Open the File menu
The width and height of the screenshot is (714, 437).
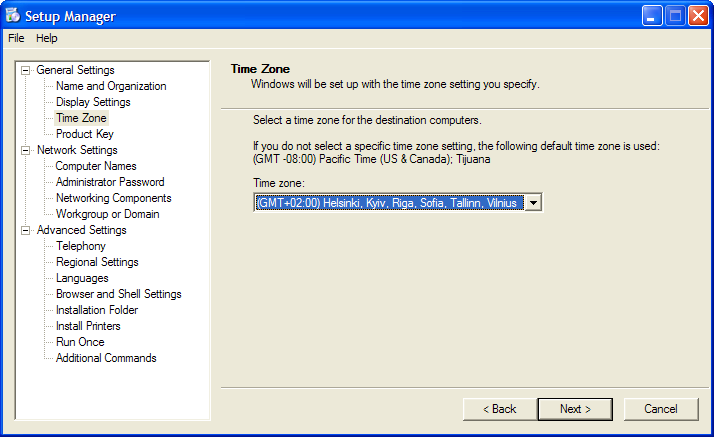point(16,38)
